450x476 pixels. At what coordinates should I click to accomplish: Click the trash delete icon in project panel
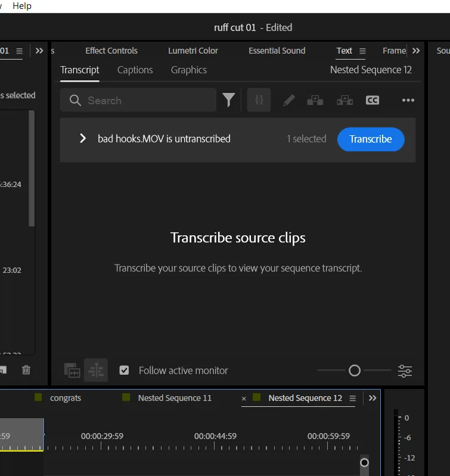tap(26, 370)
